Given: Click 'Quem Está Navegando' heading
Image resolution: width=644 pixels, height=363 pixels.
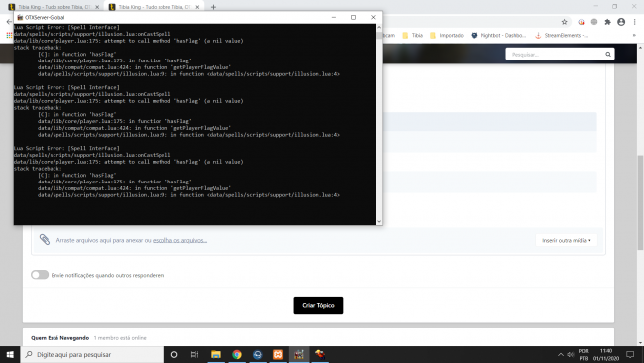Looking at the screenshot, I should [x=60, y=338].
